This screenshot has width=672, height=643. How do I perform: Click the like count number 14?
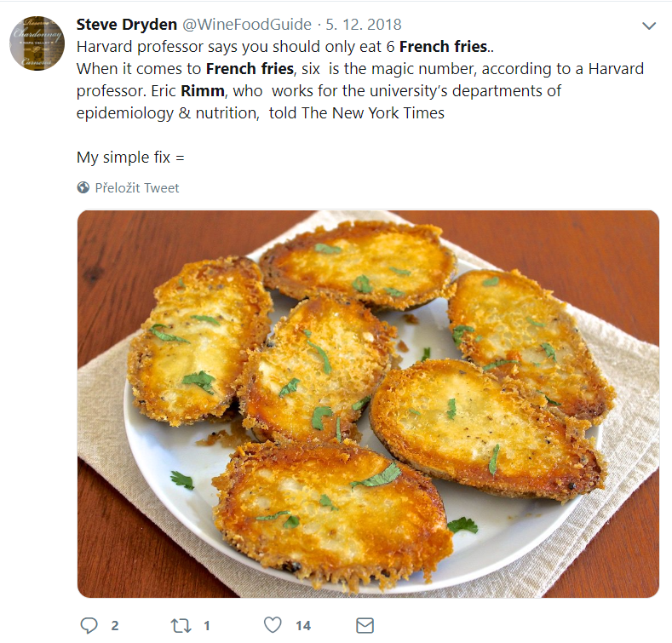(303, 626)
